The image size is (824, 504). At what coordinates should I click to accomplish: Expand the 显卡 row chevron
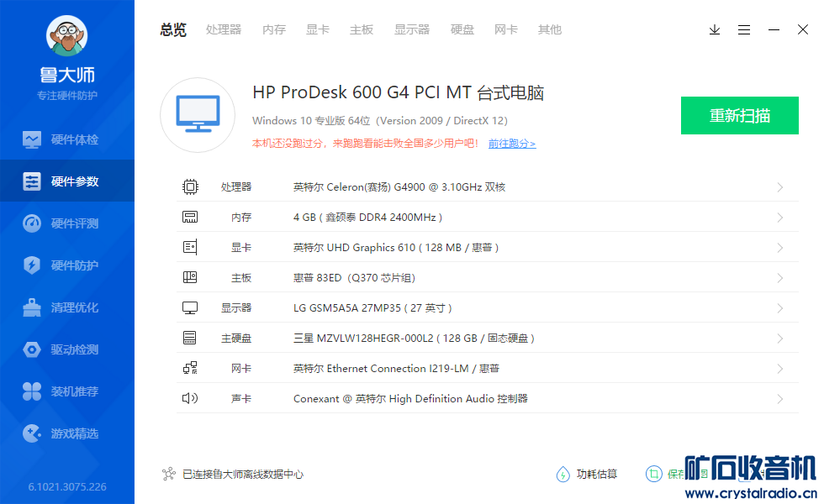[780, 248]
